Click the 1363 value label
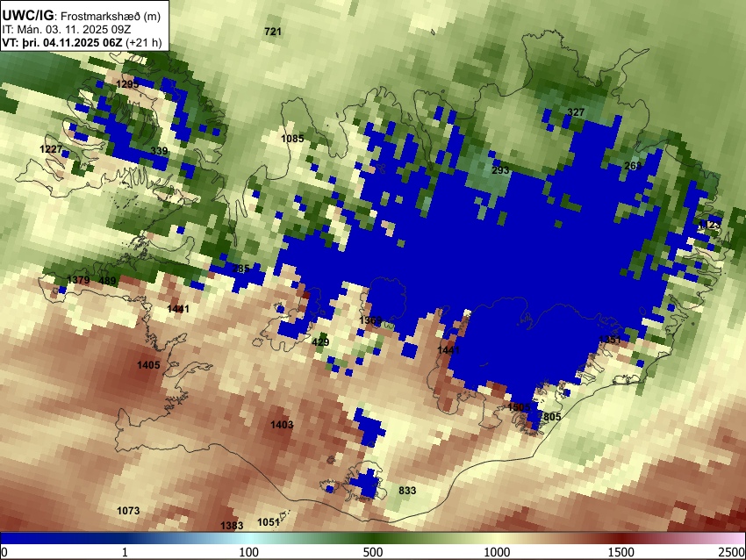746x560 pixels. (x=370, y=320)
